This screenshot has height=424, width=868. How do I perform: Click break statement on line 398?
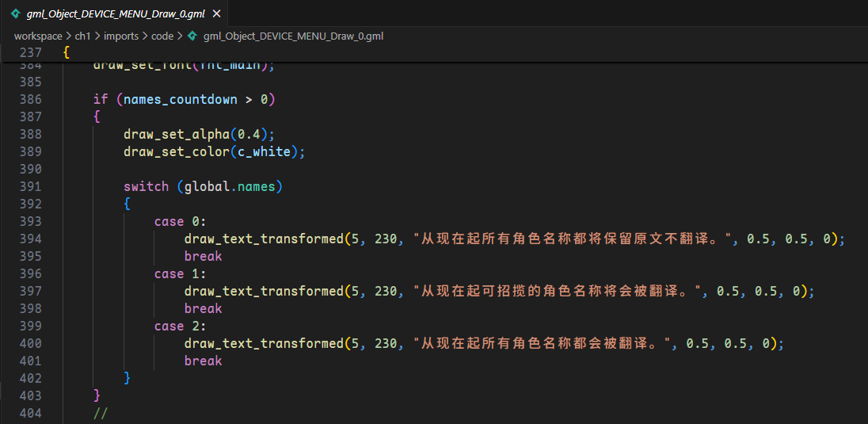pos(204,309)
